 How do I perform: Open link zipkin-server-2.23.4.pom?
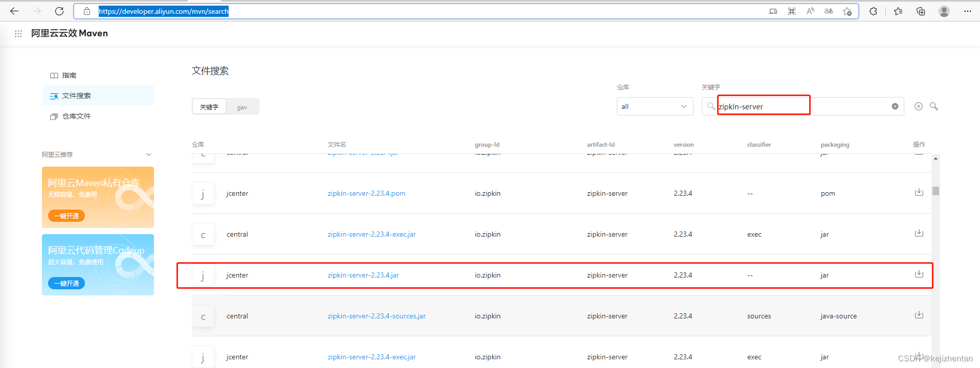point(366,193)
